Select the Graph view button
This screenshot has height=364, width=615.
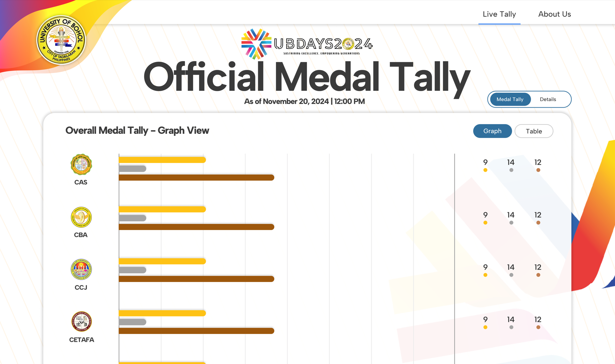click(x=492, y=131)
